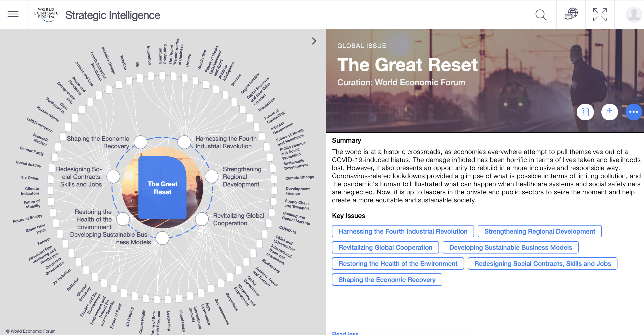The height and width of the screenshot is (335, 644).
Task: Click the LGBTI Inclusion topic label
Action: 40,125
